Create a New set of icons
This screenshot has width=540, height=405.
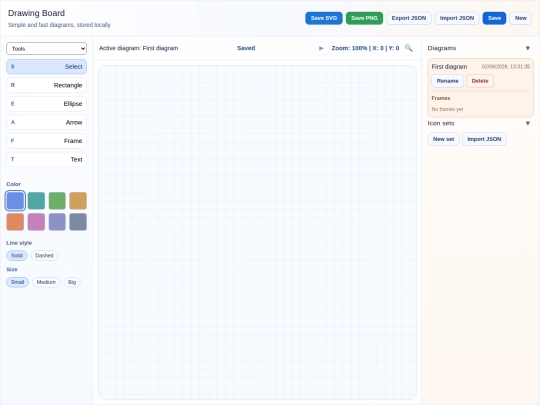(444, 139)
